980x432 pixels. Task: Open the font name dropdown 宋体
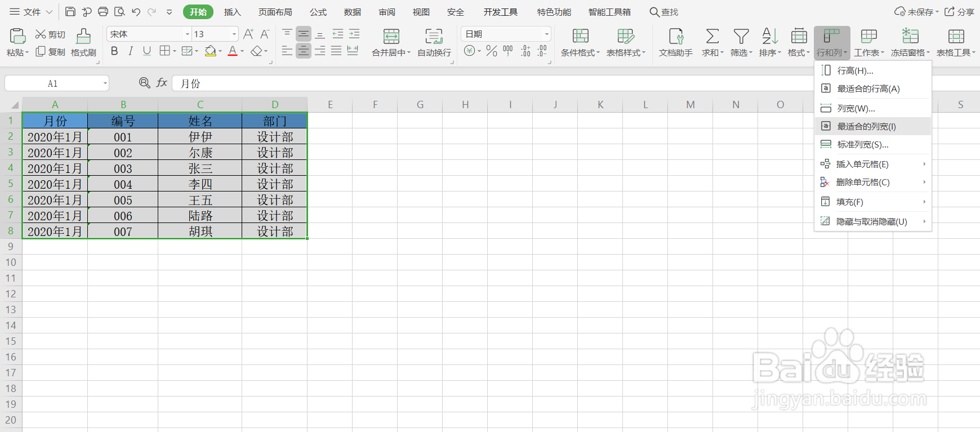188,34
